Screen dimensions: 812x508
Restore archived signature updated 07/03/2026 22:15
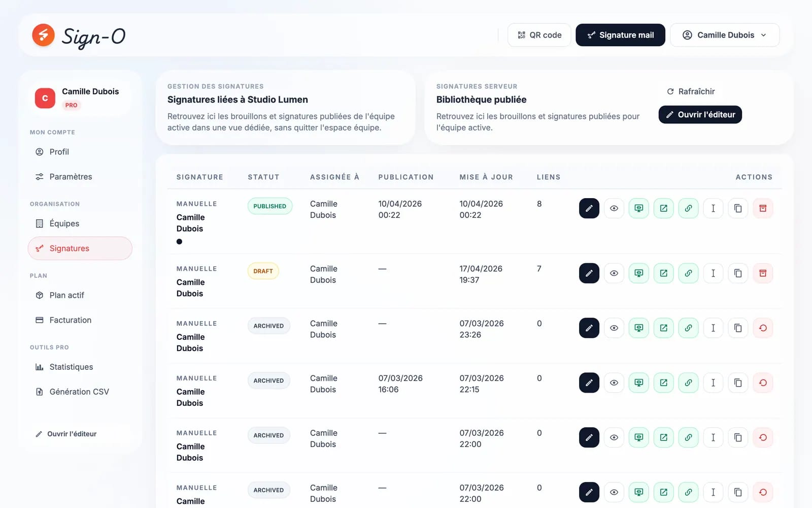[x=763, y=383]
